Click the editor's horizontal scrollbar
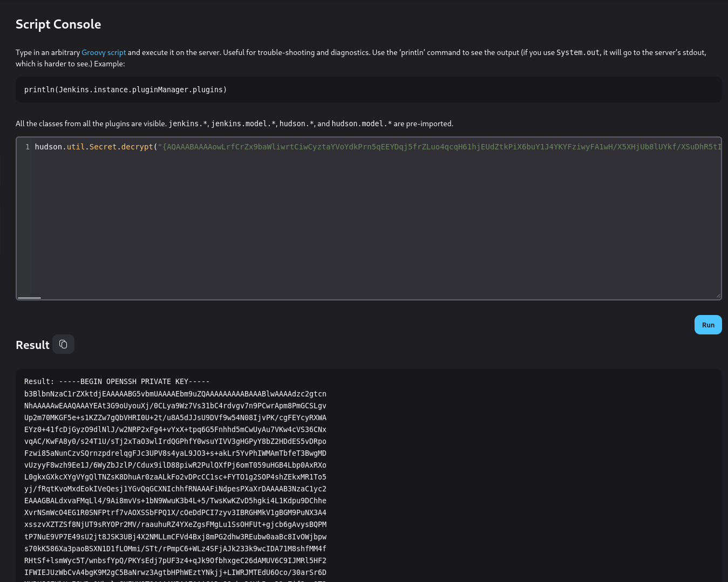 coord(30,298)
